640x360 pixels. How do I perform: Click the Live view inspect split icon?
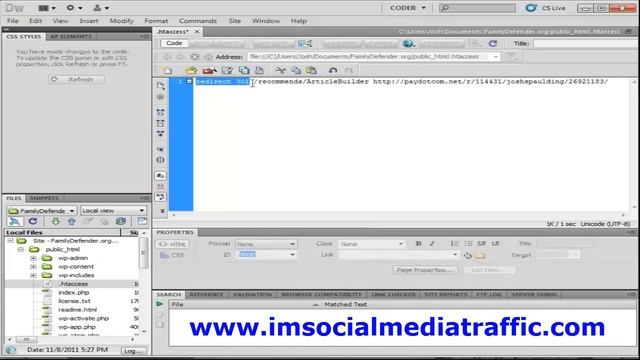click(x=304, y=43)
